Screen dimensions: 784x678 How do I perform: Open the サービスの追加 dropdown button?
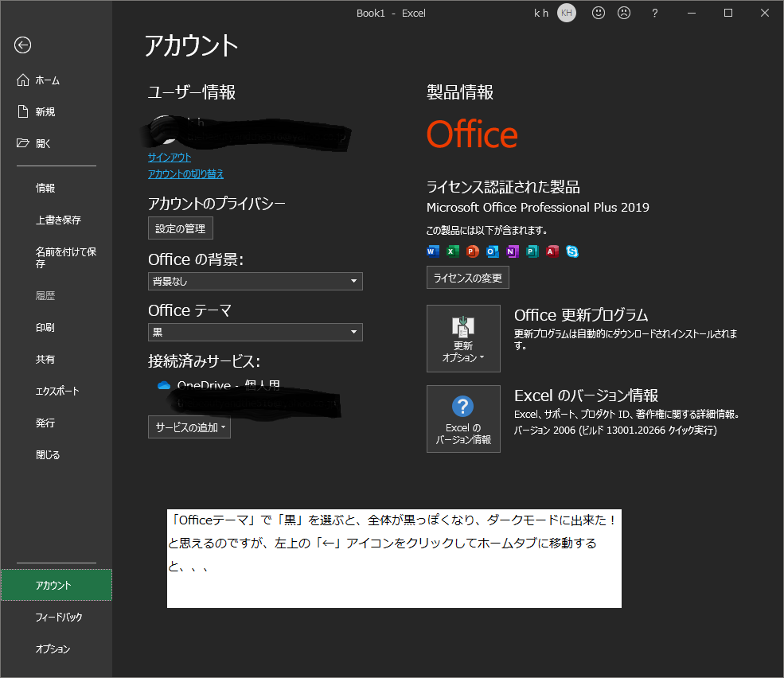(x=189, y=427)
